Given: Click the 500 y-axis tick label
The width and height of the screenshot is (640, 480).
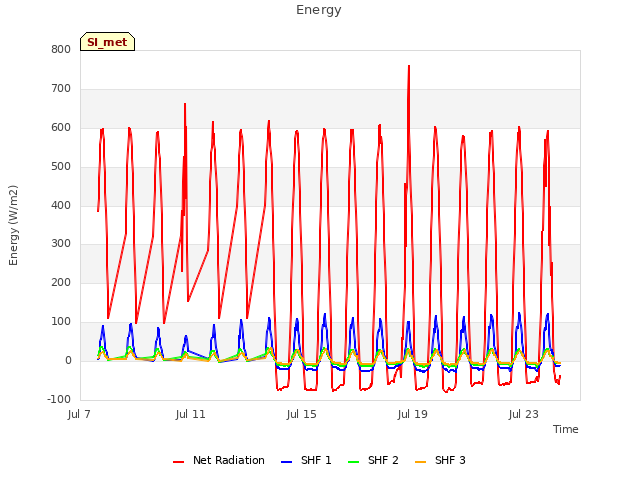Looking at the screenshot, I should (61, 167).
